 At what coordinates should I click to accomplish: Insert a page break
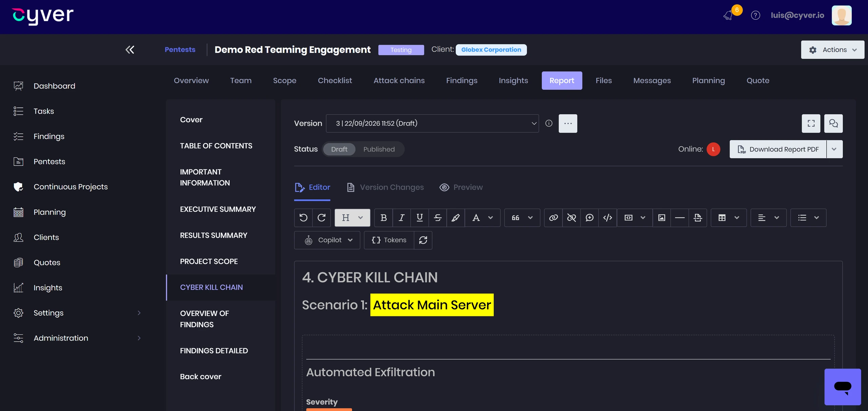(697, 218)
